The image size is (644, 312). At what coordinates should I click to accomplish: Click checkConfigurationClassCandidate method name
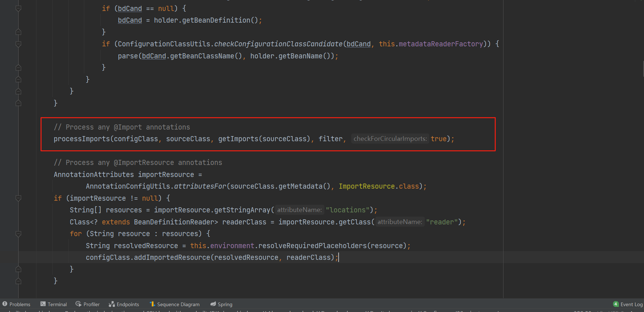(278, 44)
